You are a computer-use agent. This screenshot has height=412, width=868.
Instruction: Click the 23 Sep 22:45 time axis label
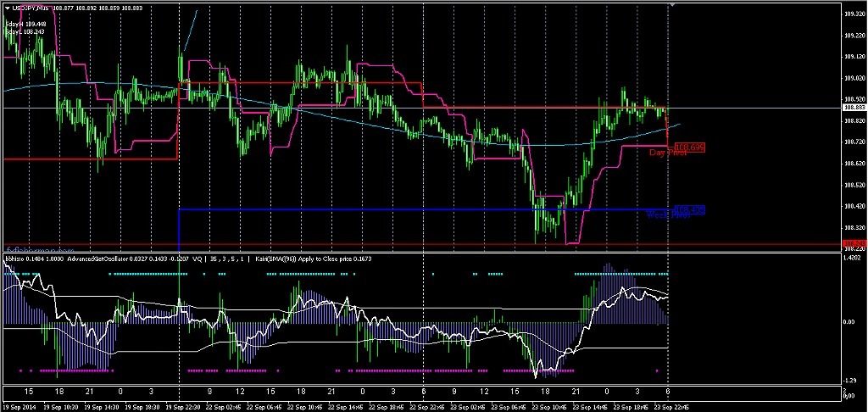(x=670, y=406)
